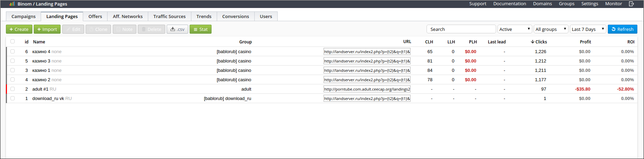Image resolution: width=644 pixels, height=159 pixels.
Task: Sort by Last lead column header
Action: coord(497,42)
